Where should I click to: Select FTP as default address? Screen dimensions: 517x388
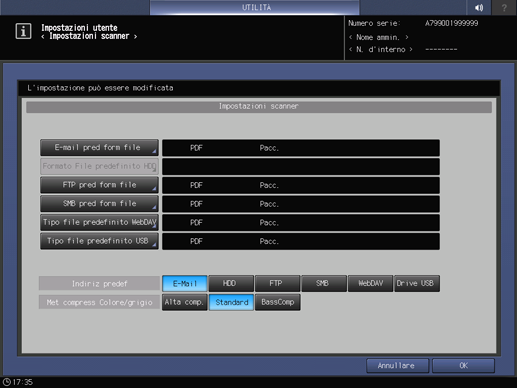pos(277,283)
